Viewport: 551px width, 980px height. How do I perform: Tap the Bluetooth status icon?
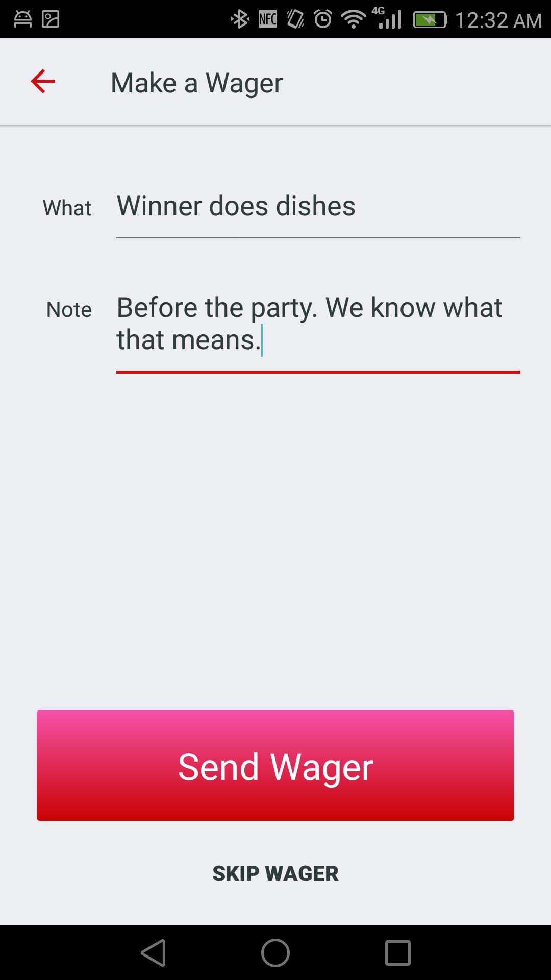pos(240,19)
